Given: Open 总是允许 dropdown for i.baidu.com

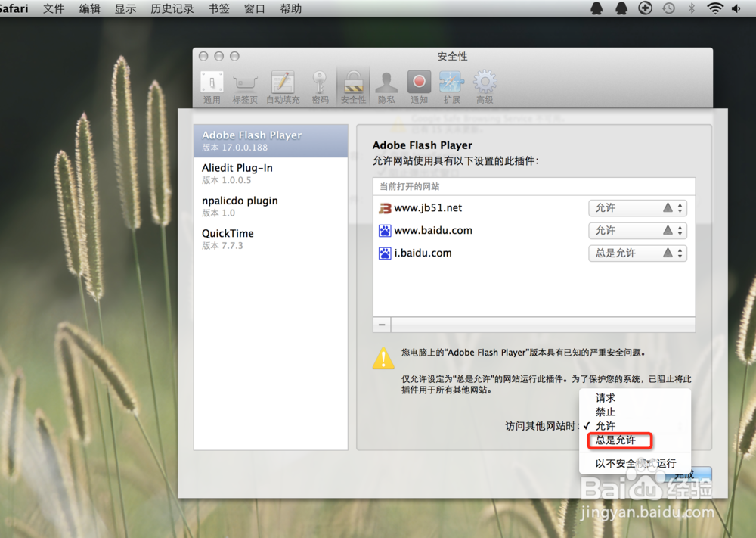Looking at the screenshot, I should coord(637,253).
